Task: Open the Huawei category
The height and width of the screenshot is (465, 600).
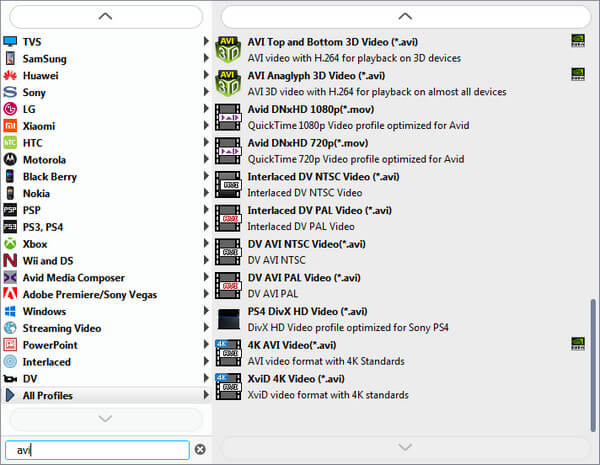Action: point(106,75)
